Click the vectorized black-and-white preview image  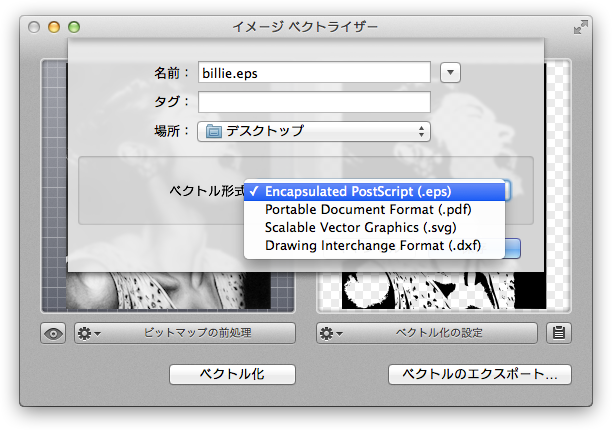[444, 291]
